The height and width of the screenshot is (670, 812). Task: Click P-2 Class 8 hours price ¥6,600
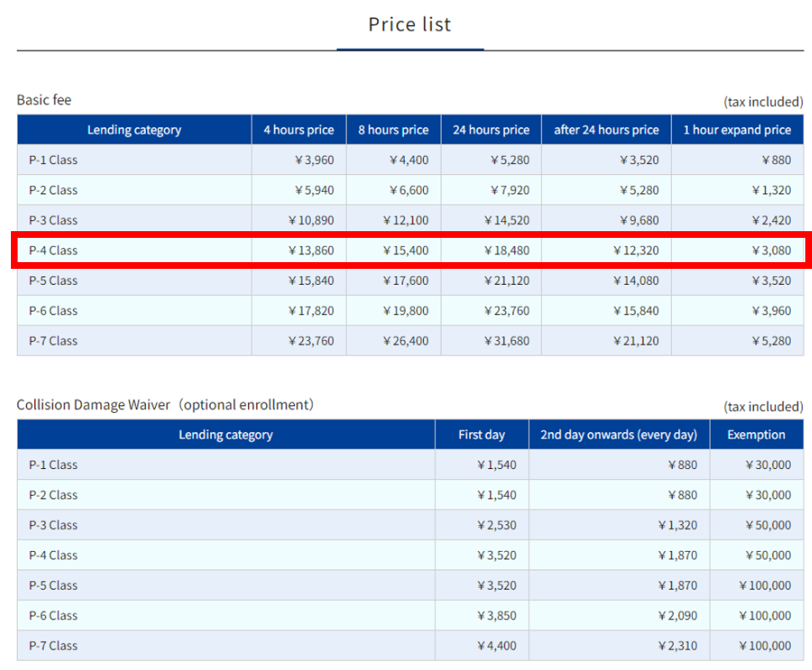[409, 190]
